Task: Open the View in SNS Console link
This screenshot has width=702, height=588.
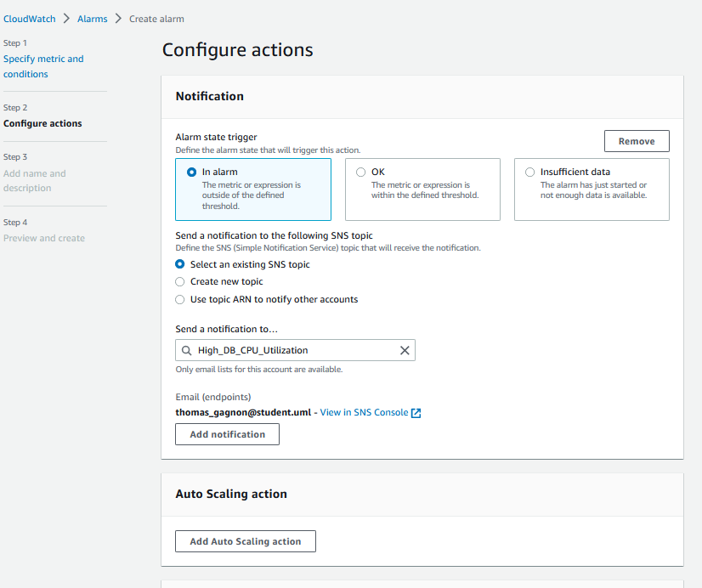Action: (x=363, y=413)
